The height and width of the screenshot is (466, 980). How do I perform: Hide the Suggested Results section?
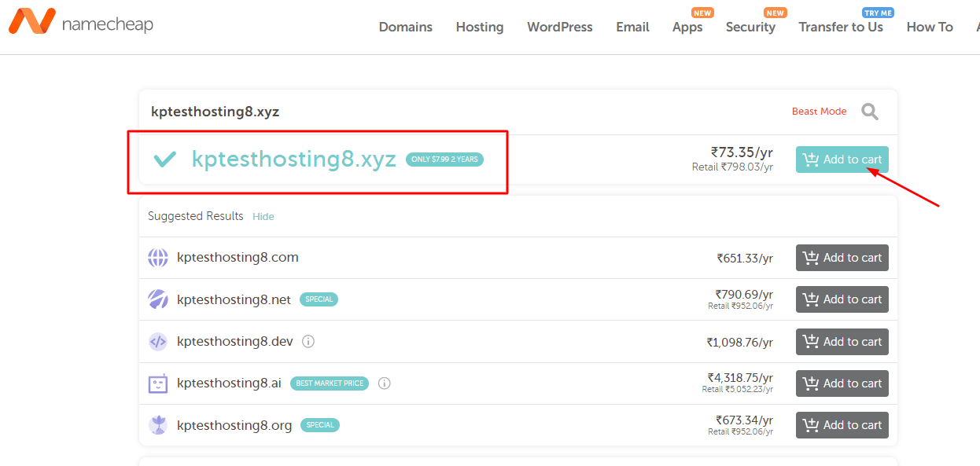[263, 216]
